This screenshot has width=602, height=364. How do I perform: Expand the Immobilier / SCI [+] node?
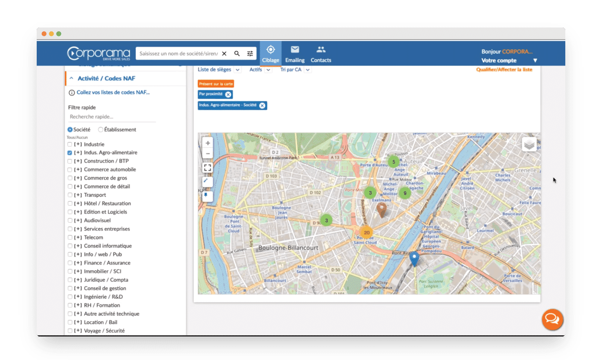pos(78,272)
